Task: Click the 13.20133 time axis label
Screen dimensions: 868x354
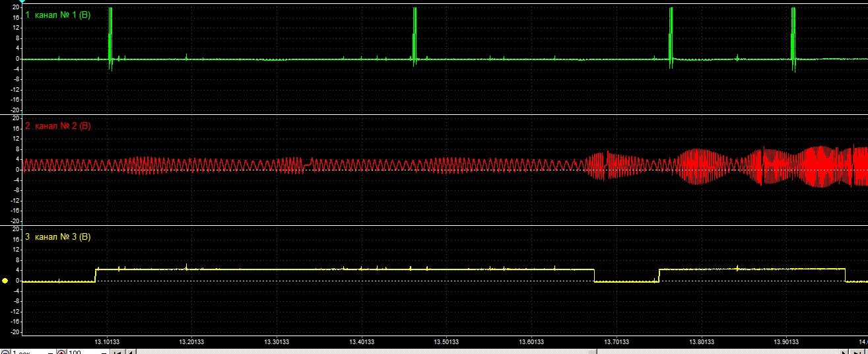Action: pos(191,341)
